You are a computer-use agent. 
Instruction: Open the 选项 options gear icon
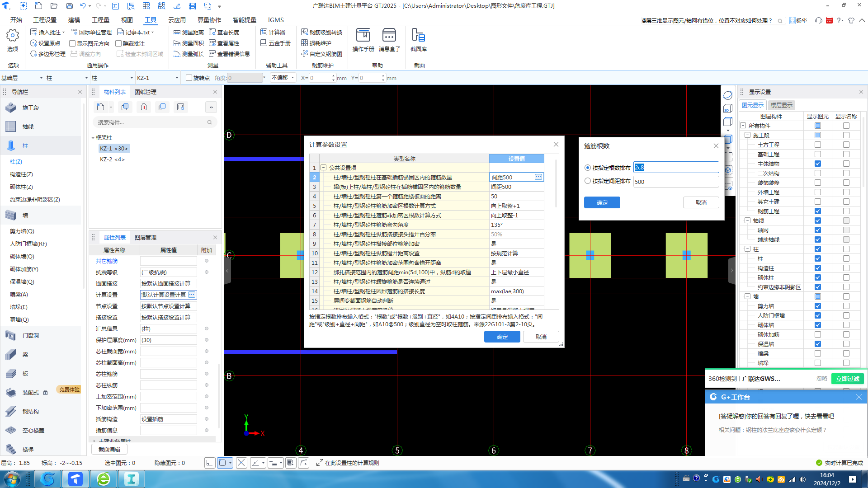13,36
